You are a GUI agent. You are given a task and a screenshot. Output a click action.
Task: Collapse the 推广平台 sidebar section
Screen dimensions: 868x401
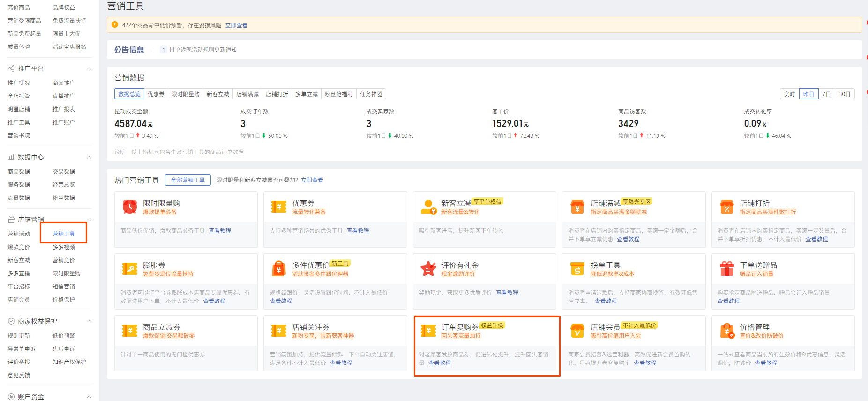click(89, 69)
